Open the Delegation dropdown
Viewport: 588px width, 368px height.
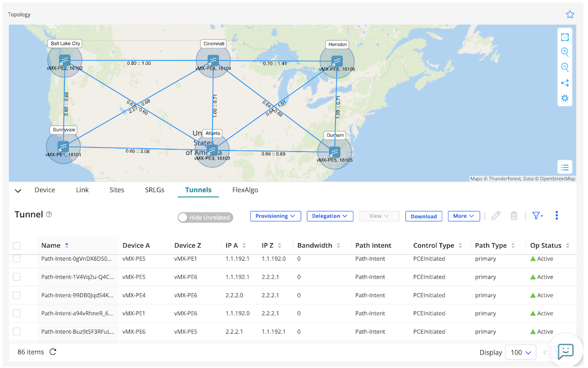[x=330, y=216]
